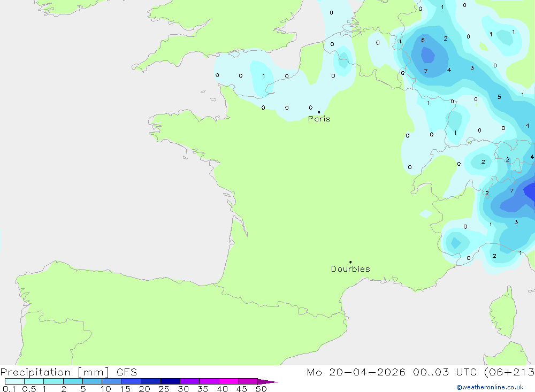Click the '00..03 UTC' time range text

(x=445, y=372)
